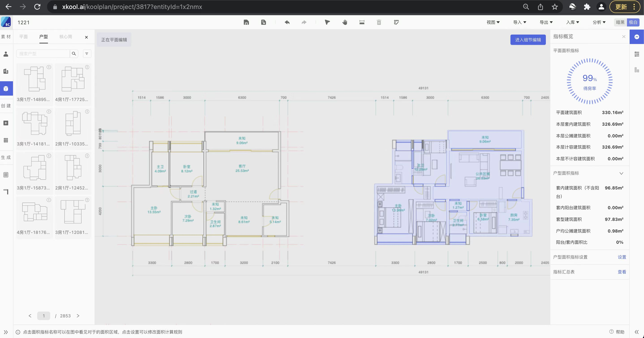Select the arrow selection tool
Image resolution: width=644 pixels, height=338 pixels.
click(x=327, y=22)
